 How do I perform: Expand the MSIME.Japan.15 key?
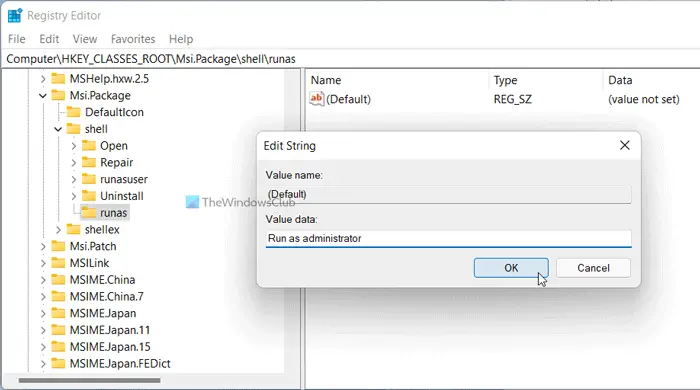(43, 347)
